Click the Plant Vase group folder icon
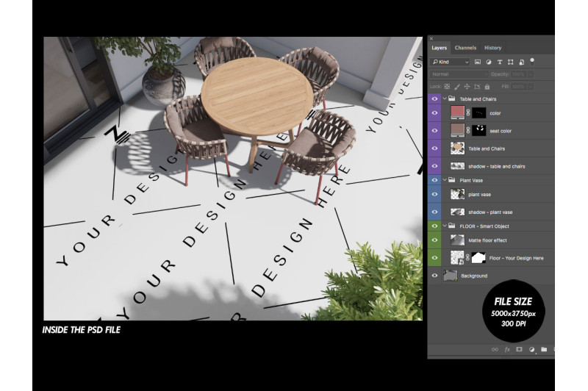 click(x=452, y=180)
